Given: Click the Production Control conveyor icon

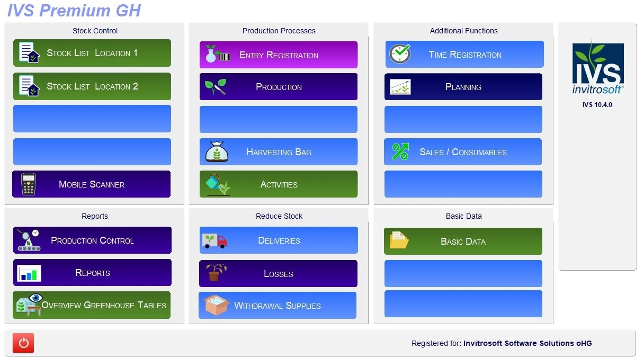Looking at the screenshot, I should 29,240.
